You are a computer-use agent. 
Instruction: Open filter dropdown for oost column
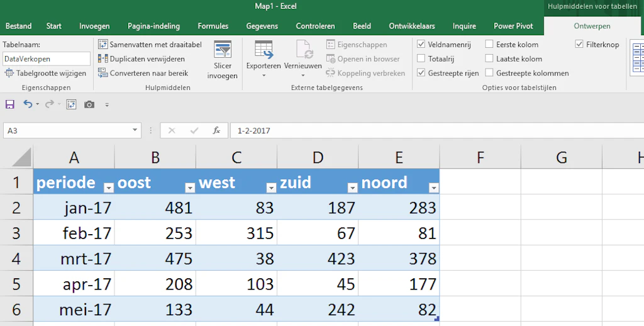pyautogui.click(x=190, y=188)
